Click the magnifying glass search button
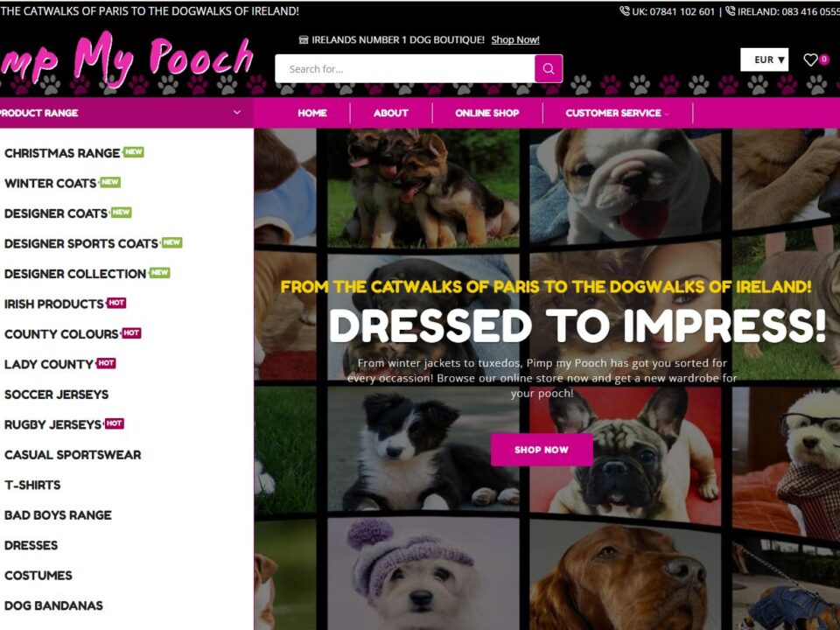840x630 pixels. (x=548, y=68)
